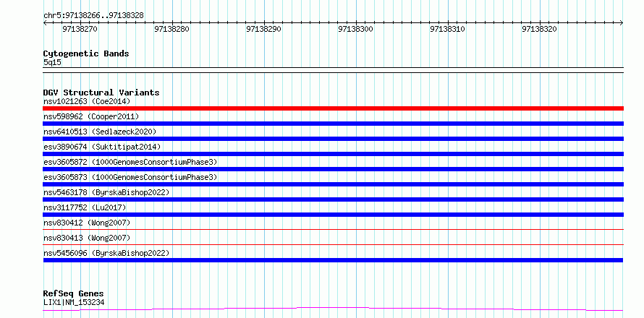This screenshot has height=318, width=644.
Task: Click the blue esv3605872 variant bar
Action: point(333,169)
